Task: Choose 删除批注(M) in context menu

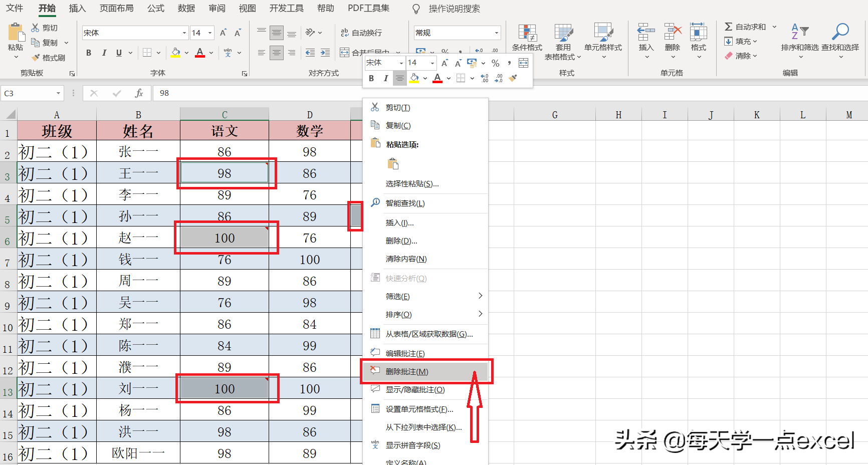Action: [x=426, y=371]
